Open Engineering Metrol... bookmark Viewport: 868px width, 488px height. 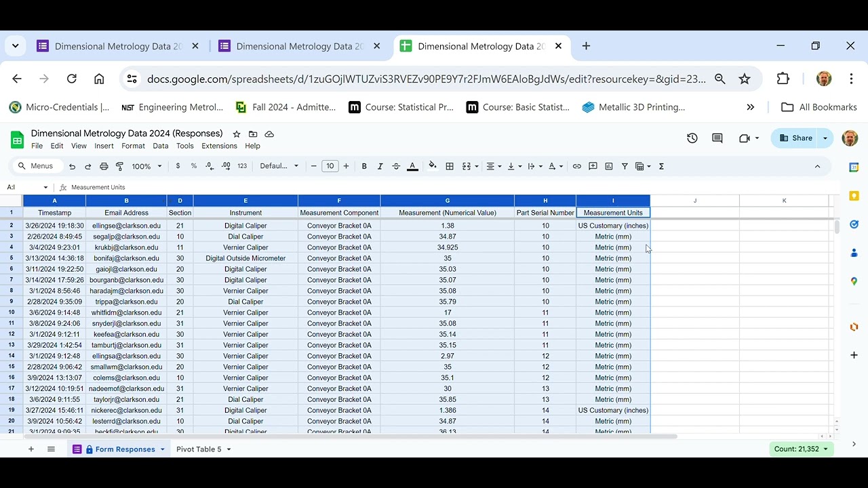coord(172,107)
